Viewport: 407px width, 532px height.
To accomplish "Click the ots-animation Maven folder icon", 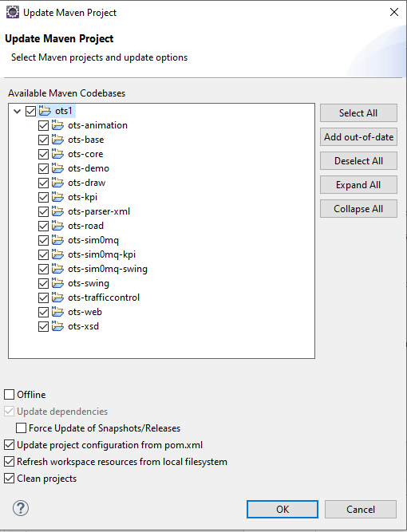I will (x=57, y=125).
